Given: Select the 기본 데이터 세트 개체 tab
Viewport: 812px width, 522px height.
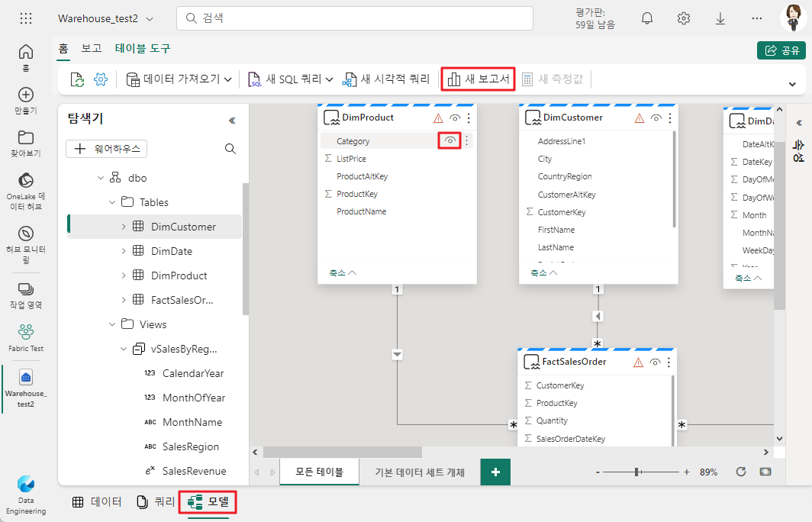Looking at the screenshot, I should coord(420,472).
